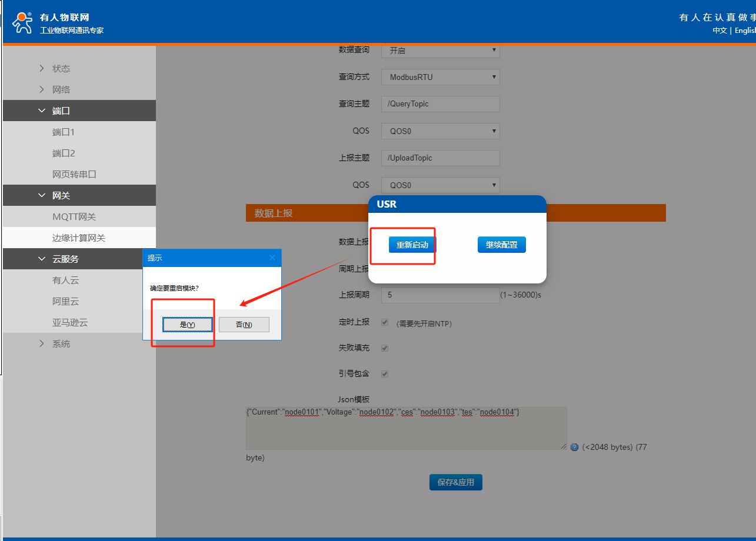Click the 上报主题 field containing /UploadTopic
Image resolution: width=756 pixels, height=541 pixels.
(441, 158)
